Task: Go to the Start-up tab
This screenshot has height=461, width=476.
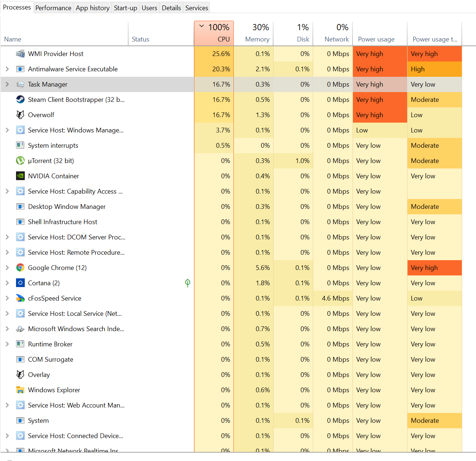Action: [x=125, y=8]
